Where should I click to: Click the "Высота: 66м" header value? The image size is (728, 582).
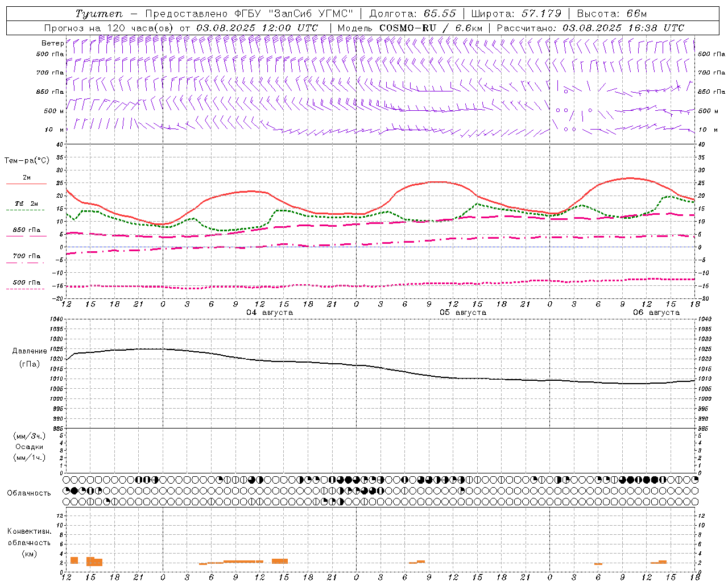[x=612, y=14]
